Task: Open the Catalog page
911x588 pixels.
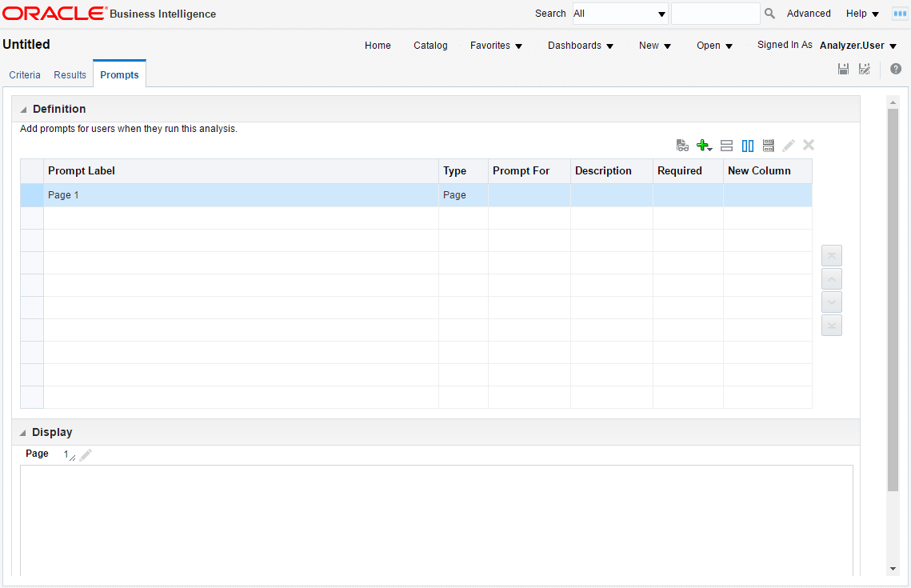Action: click(430, 46)
